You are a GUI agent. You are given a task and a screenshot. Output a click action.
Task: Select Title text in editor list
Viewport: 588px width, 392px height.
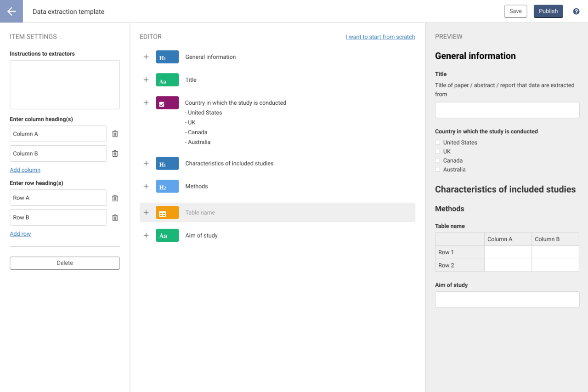(191, 80)
